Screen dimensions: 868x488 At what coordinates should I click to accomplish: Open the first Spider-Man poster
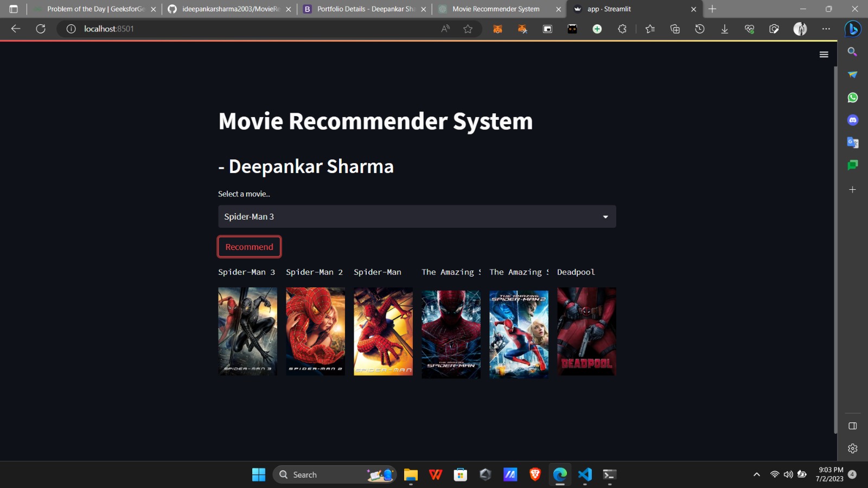coord(383,331)
